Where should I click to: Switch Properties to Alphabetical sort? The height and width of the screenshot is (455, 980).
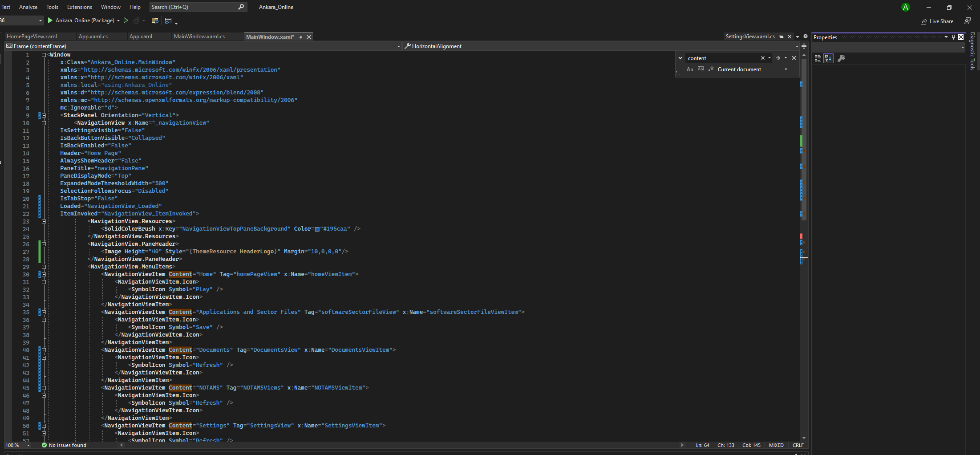[x=828, y=58]
